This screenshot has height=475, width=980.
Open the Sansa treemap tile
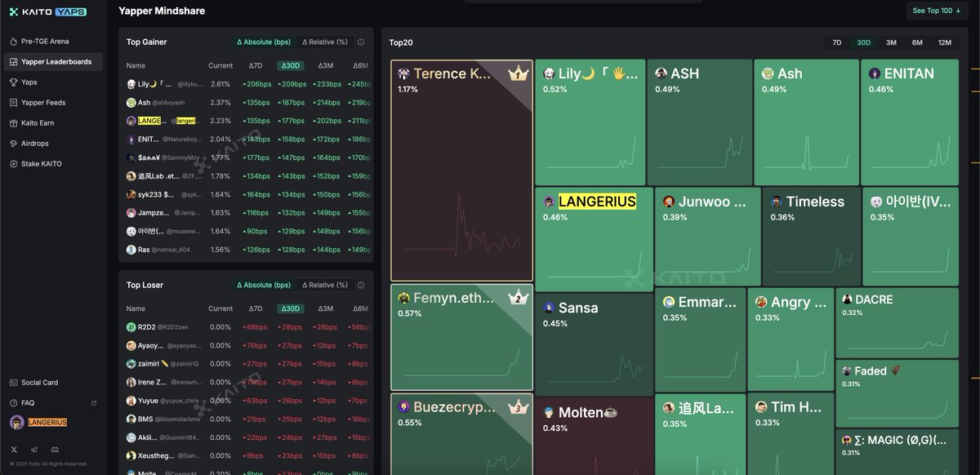click(x=594, y=344)
